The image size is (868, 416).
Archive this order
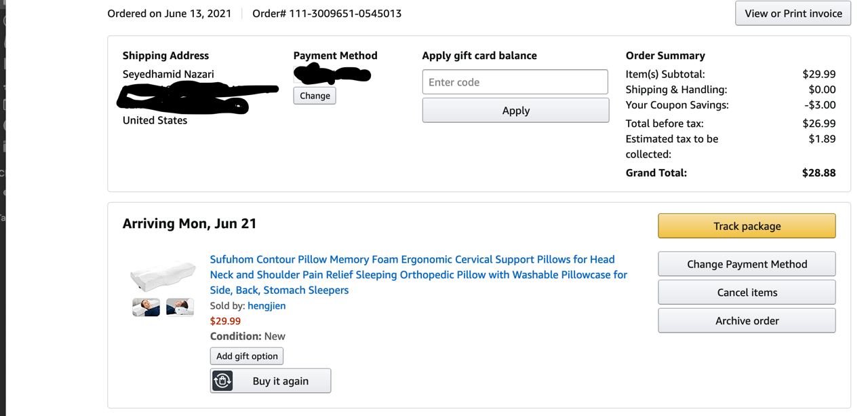tap(747, 321)
